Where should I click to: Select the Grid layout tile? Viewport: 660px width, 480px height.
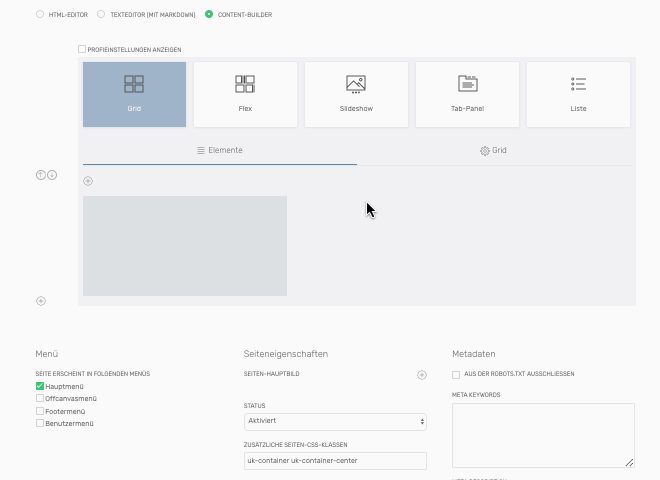[x=134, y=94]
